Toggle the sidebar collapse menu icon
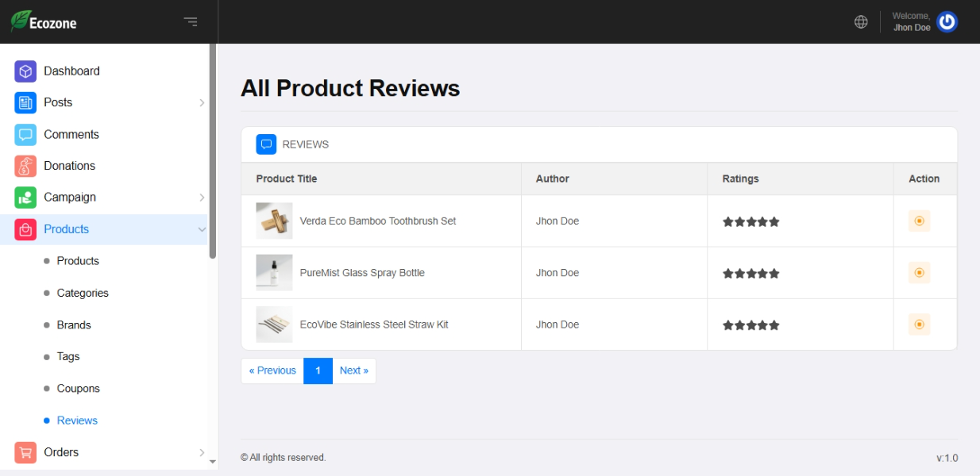This screenshot has width=980, height=476. click(191, 22)
